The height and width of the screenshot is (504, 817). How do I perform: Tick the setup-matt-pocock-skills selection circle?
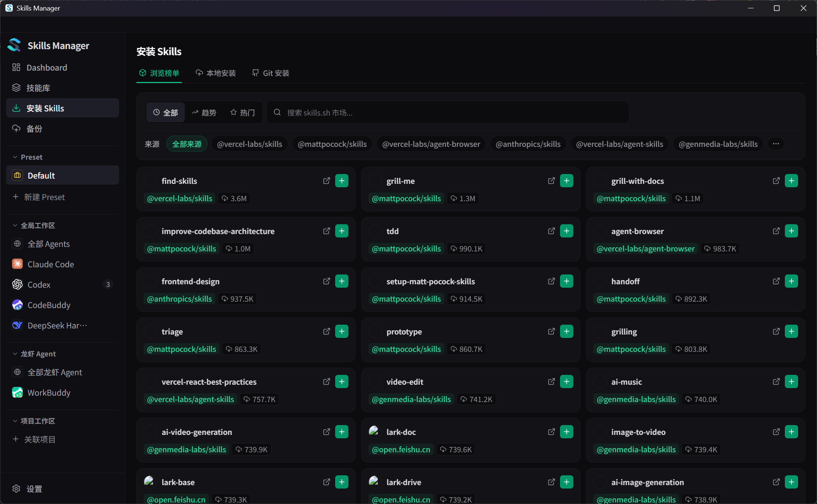(x=375, y=281)
